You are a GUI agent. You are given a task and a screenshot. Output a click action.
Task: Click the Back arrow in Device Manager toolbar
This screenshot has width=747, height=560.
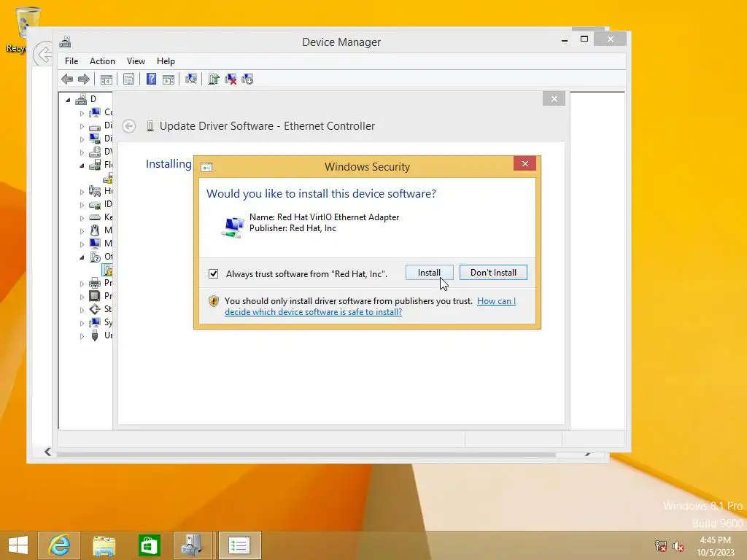tap(67, 79)
